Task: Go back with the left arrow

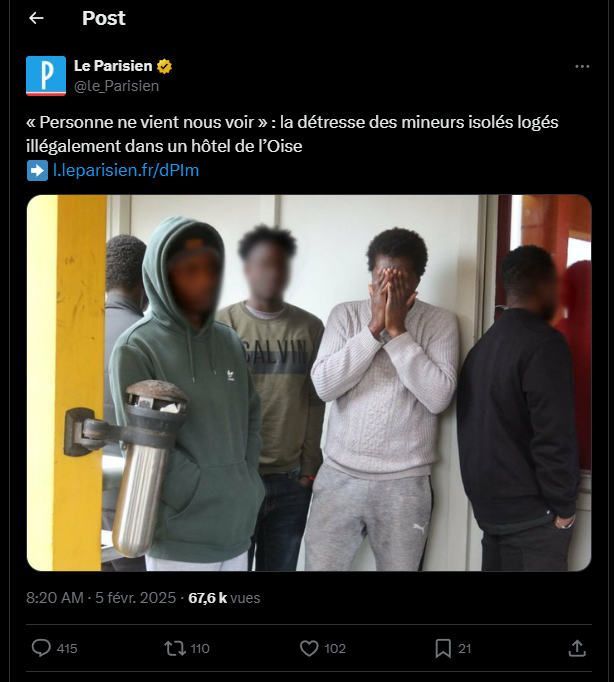Action: click(36, 18)
